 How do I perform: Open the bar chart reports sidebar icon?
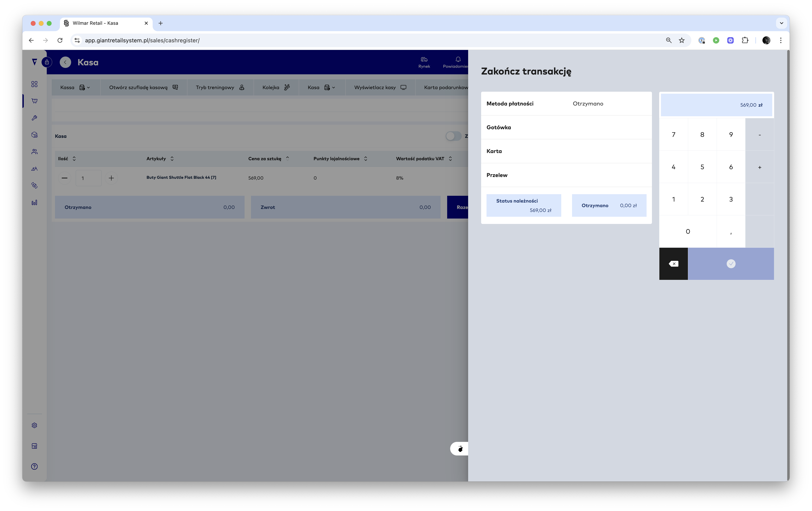(x=34, y=203)
